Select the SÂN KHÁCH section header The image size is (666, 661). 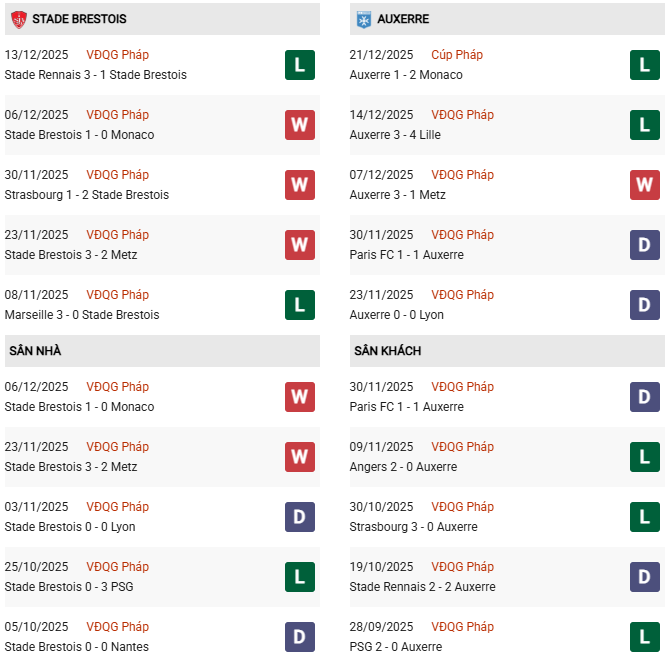387,351
